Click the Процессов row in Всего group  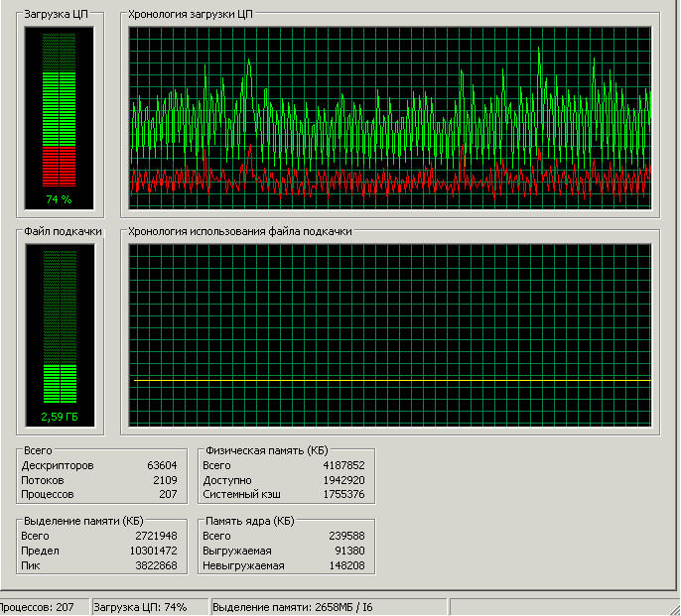pos(99,494)
